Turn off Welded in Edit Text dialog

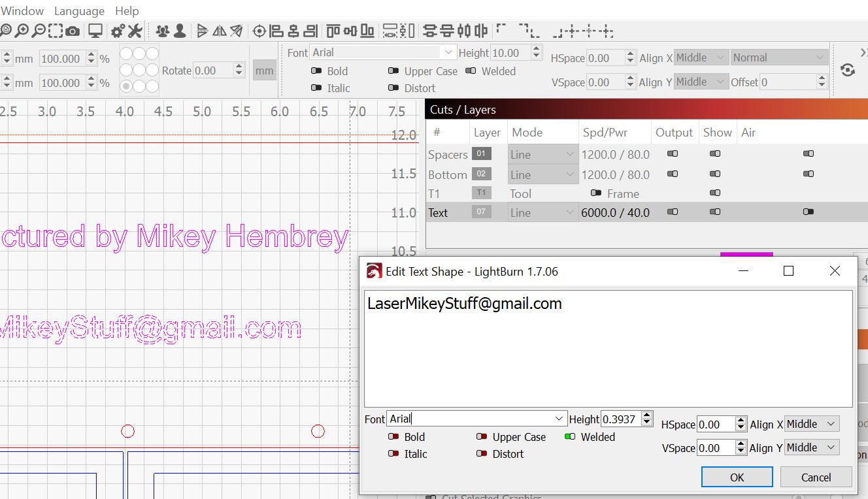point(570,437)
